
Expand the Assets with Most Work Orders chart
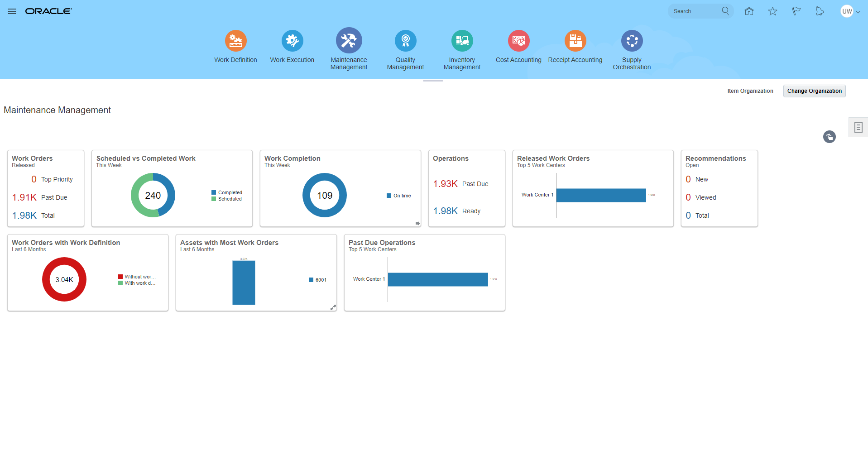pyautogui.click(x=333, y=307)
